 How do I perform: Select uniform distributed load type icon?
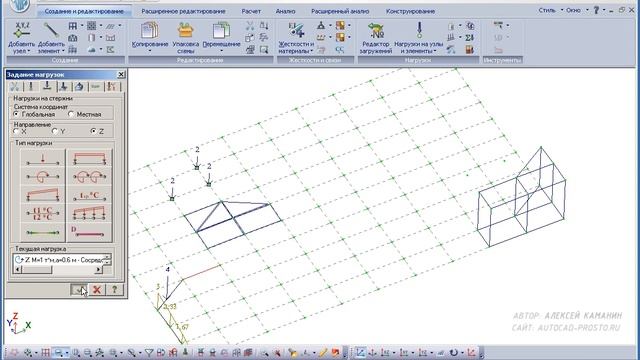pos(89,159)
